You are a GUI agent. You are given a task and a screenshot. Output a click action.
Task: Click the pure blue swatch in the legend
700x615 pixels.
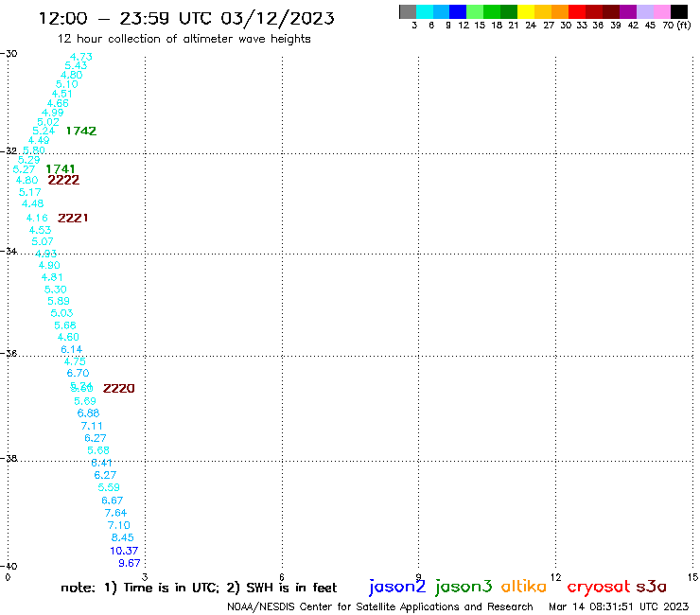tap(459, 11)
